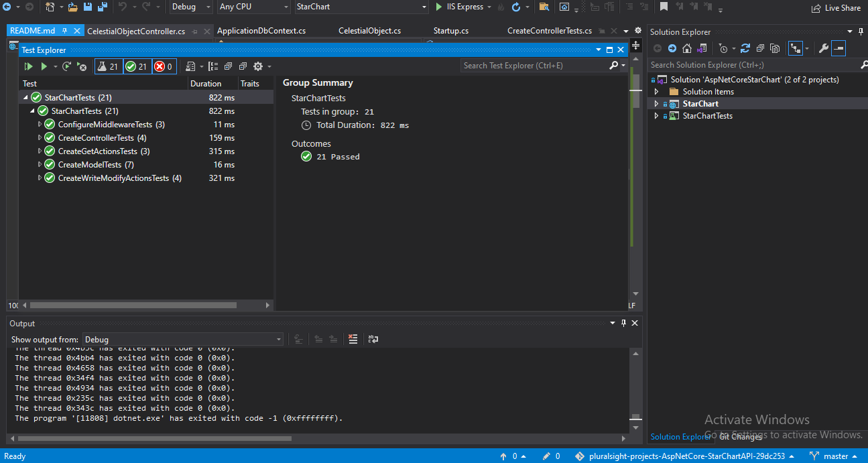Click the Repeat Last Run icon

click(66, 66)
